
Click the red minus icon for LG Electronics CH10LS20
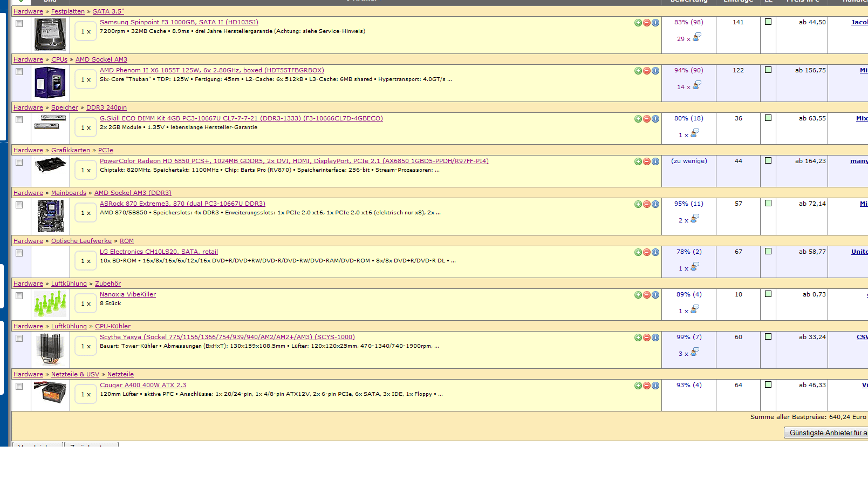[647, 252]
